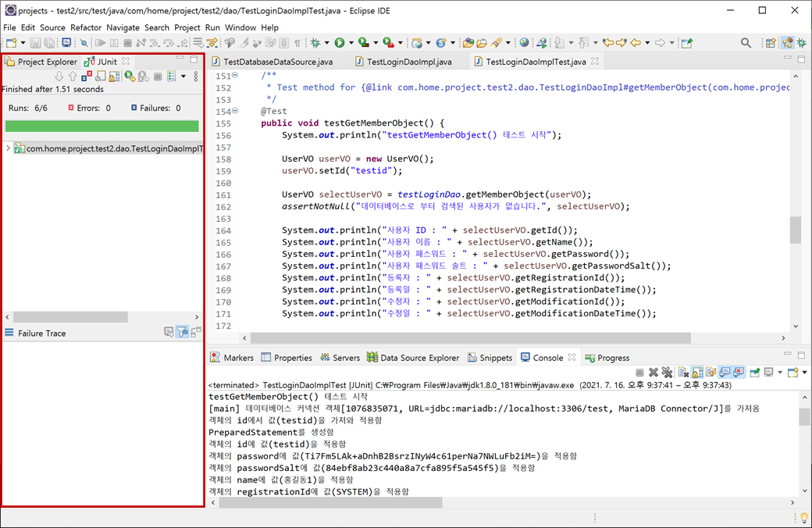Screen dimensions: 812x528
Task: Switch to the Markers tab
Action: [x=232, y=358]
